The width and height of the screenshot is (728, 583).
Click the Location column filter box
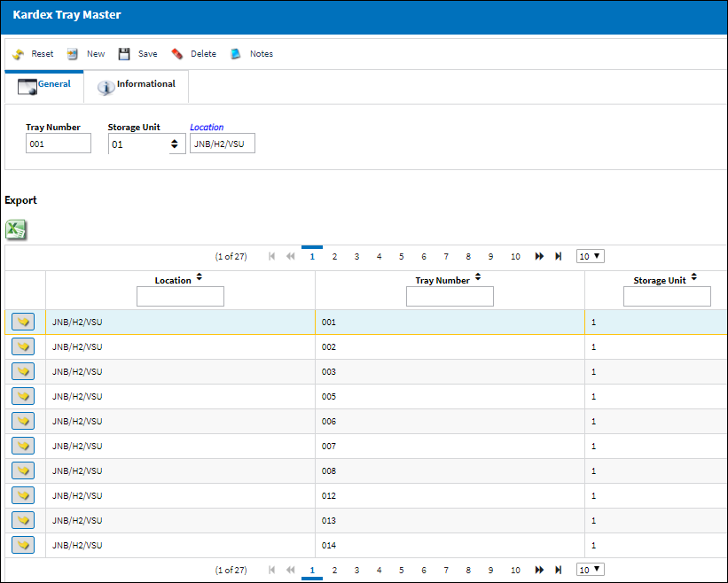180,296
